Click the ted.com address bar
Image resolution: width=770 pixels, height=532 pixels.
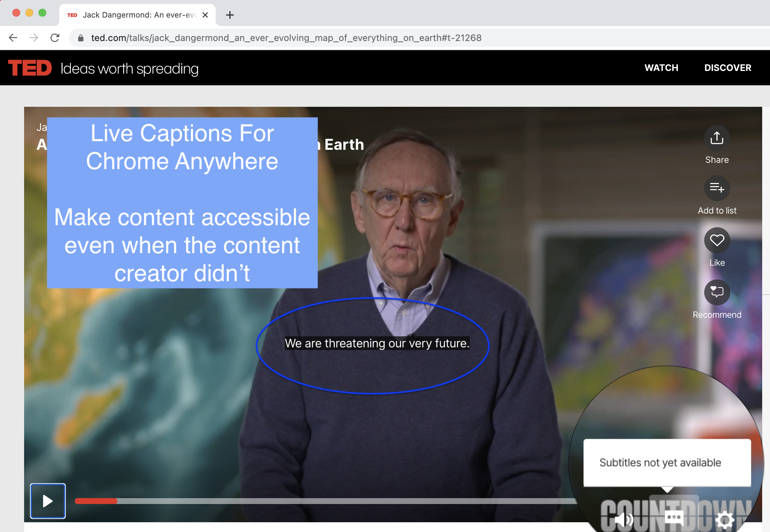tap(286, 38)
